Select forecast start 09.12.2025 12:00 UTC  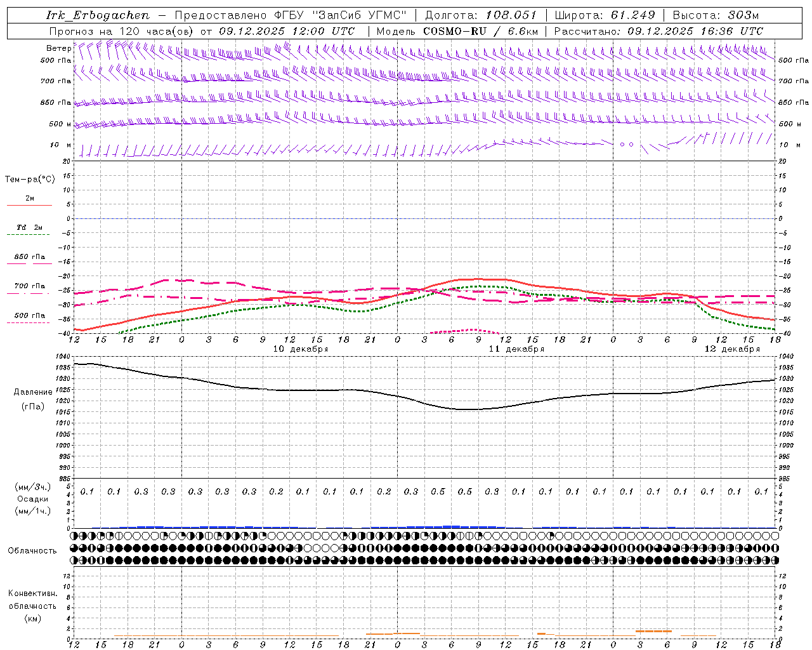tap(287, 31)
